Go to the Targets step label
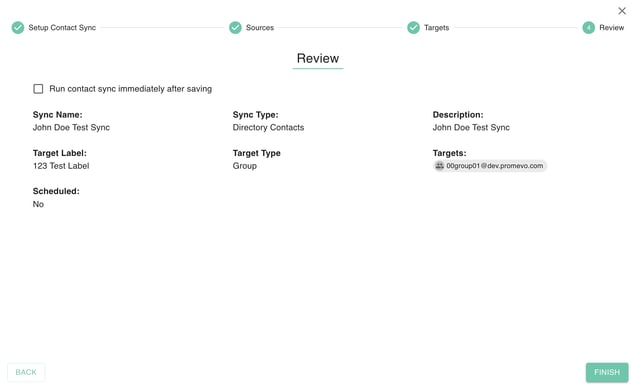 click(437, 28)
